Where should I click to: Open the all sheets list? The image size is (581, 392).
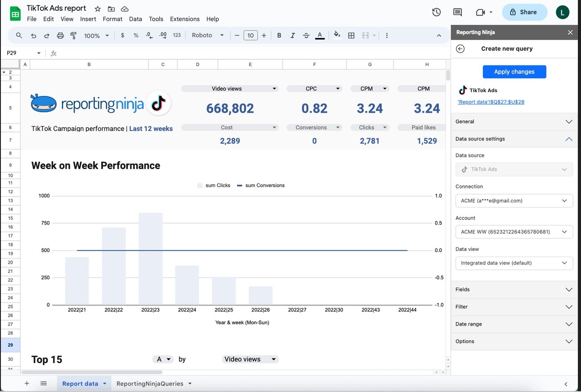43,384
